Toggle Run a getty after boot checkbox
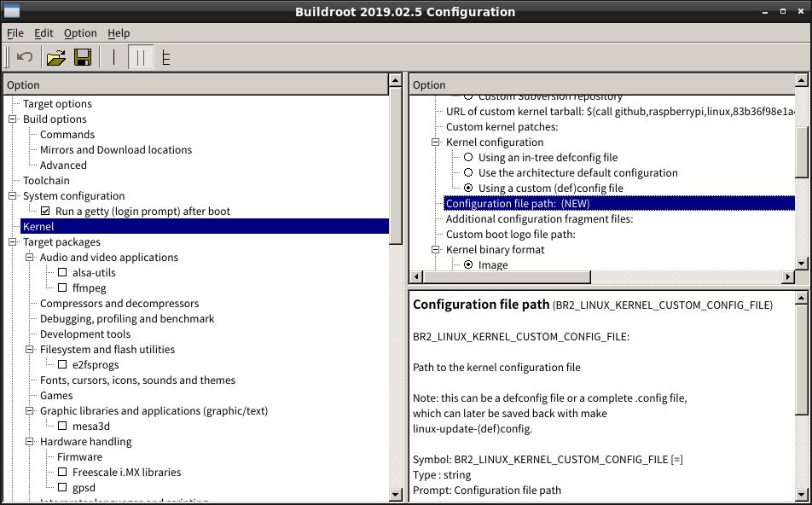The height and width of the screenshot is (505, 812). (45, 212)
